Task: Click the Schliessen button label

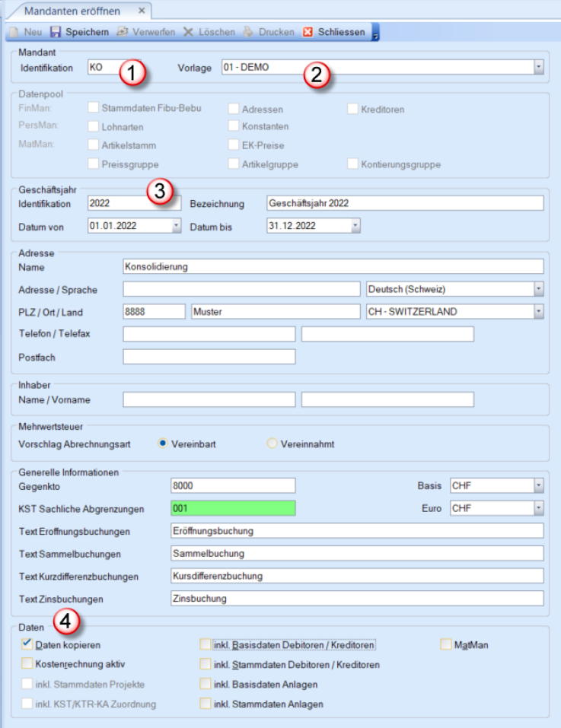Action: click(x=341, y=32)
